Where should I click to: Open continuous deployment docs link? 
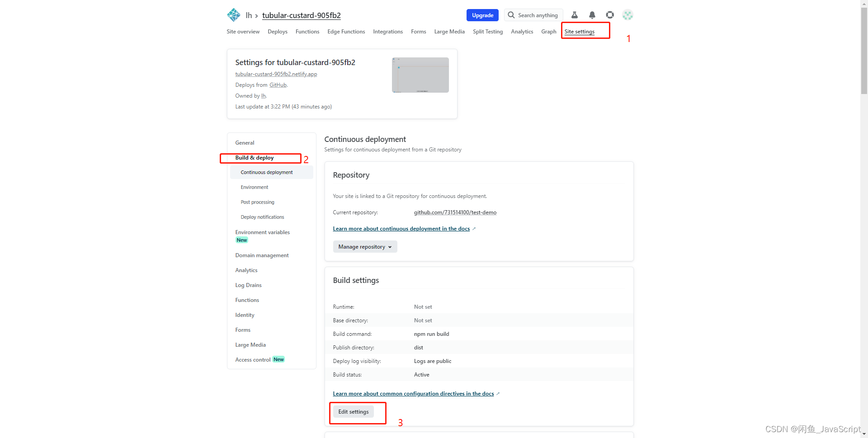tap(401, 229)
